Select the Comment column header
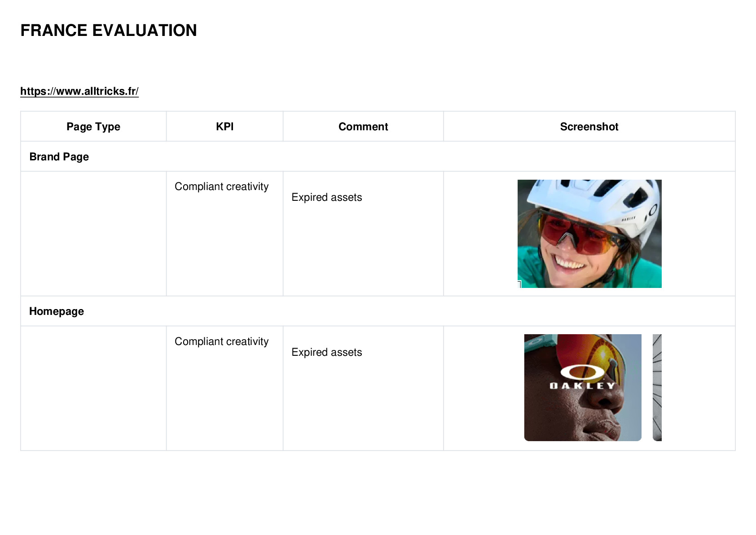The height and width of the screenshot is (535, 756). [x=363, y=127]
